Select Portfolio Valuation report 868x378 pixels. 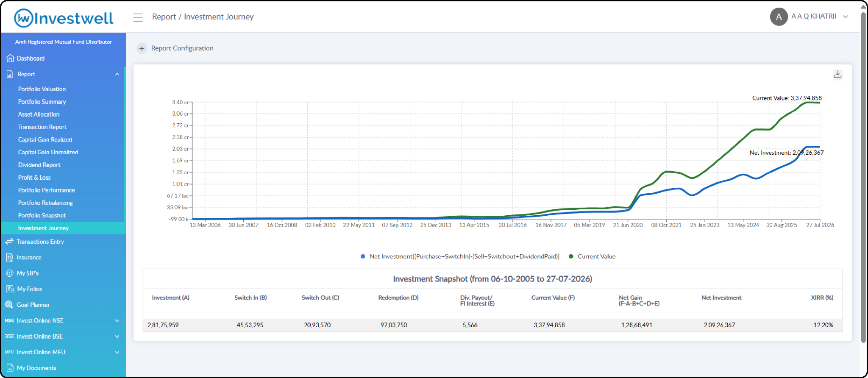[42, 89]
